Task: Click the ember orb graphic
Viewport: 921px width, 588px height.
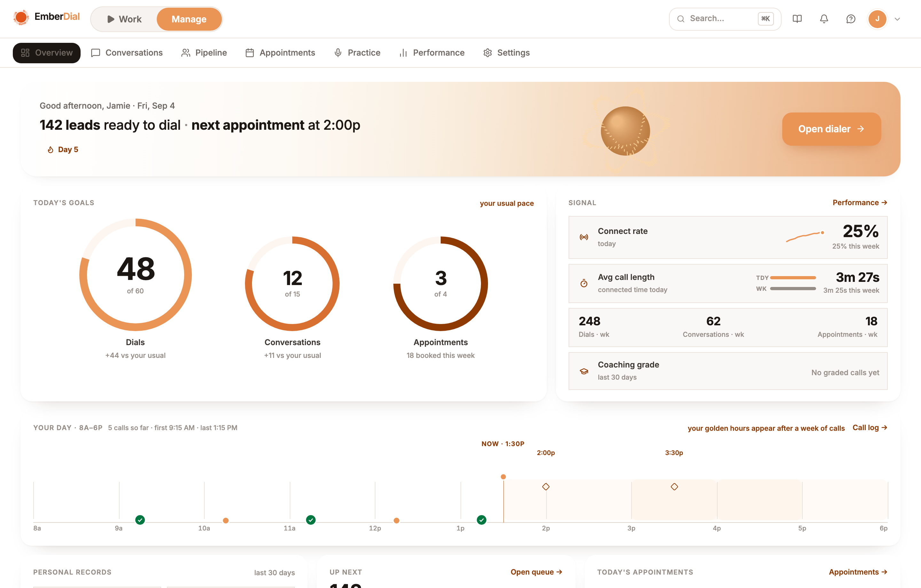Action: [625, 131]
